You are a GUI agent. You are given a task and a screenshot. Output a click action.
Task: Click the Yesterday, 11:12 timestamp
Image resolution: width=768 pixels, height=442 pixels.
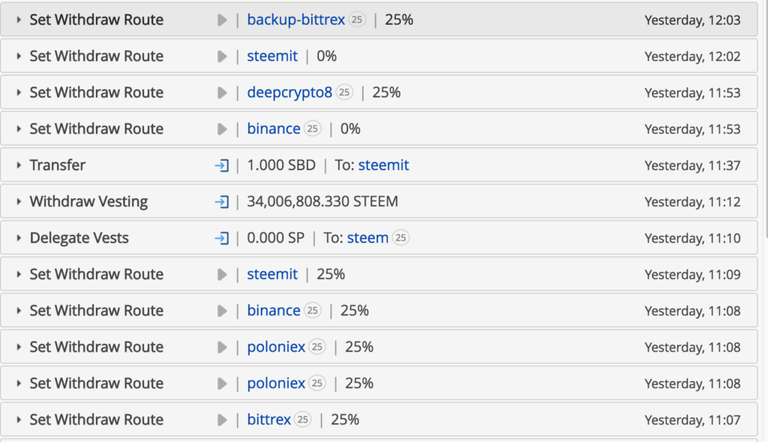coord(692,202)
